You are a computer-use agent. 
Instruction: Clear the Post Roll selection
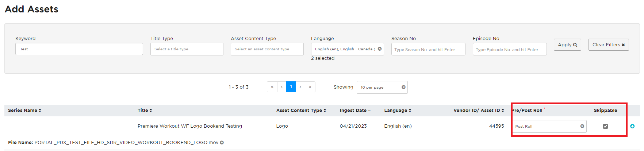(x=582, y=126)
